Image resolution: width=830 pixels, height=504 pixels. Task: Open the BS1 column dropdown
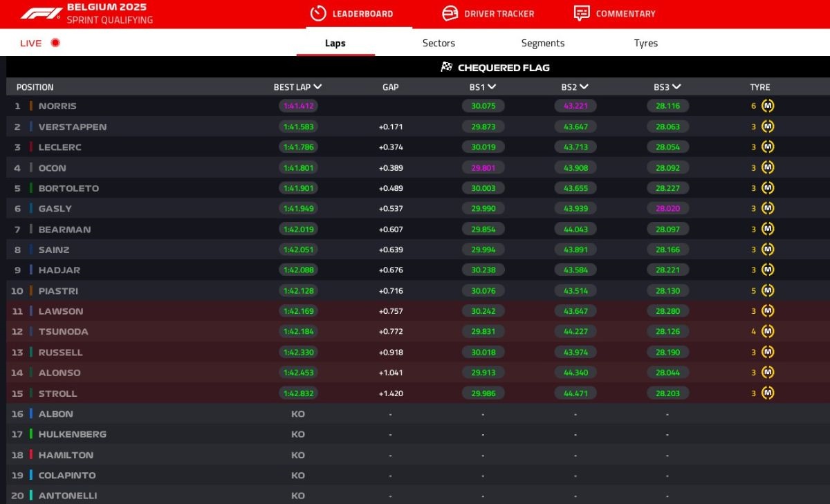point(492,87)
